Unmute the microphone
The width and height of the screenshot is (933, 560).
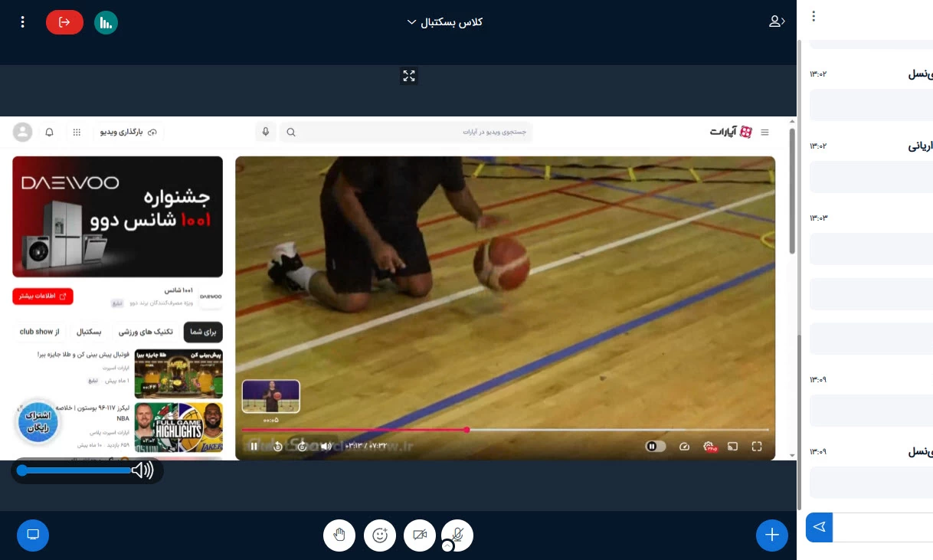point(459,533)
